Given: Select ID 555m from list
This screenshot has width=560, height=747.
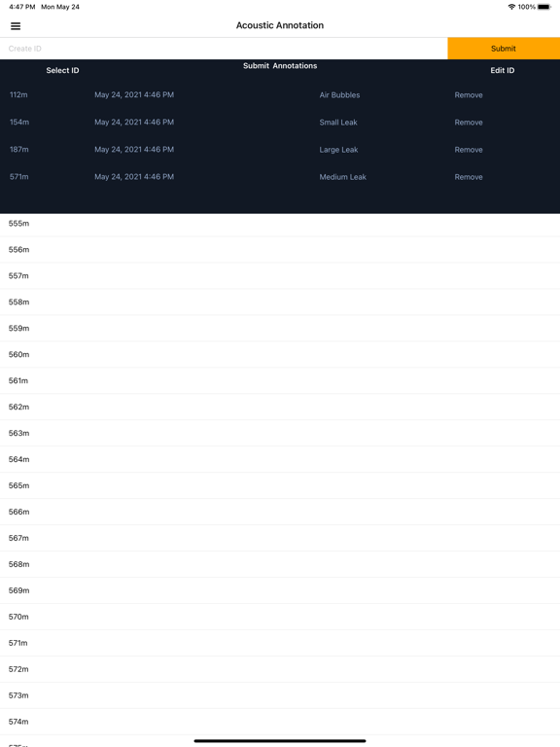Looking at the screenshot, I should [280, 224].
